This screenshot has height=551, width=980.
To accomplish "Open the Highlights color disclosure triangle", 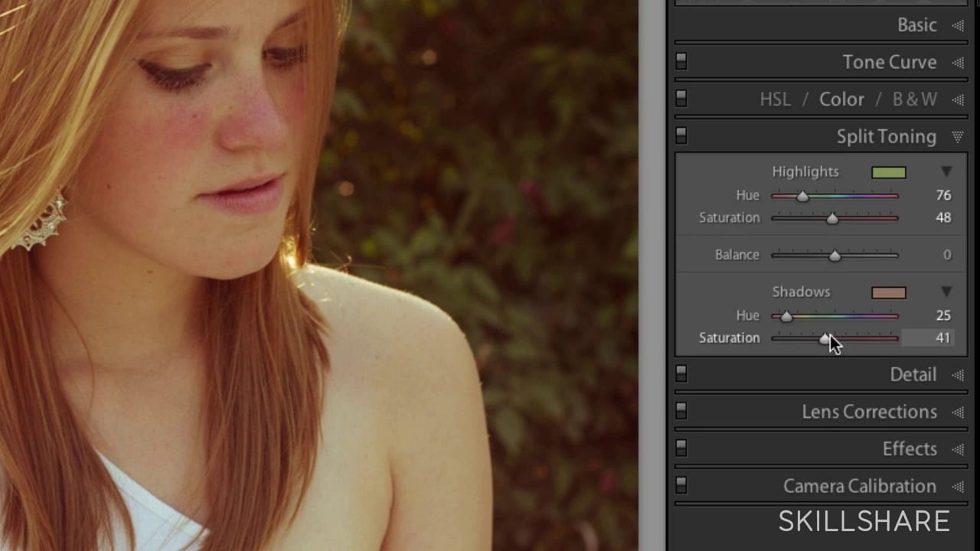I will (946, 171).
